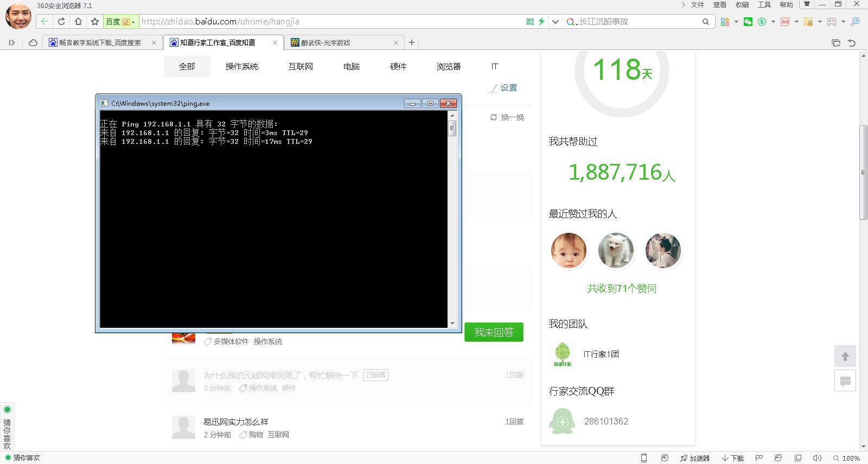
Task: Click the white dog avatar
Action: coord(616,251)
